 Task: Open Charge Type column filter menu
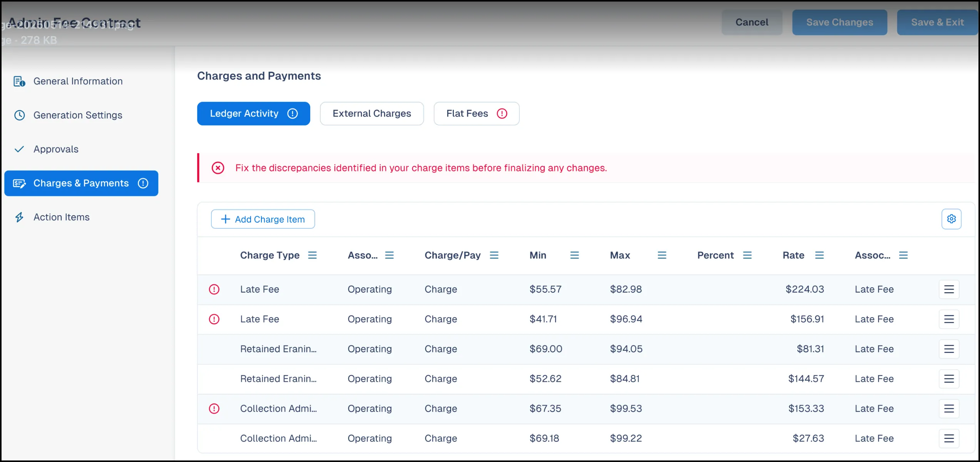[312, 255]
